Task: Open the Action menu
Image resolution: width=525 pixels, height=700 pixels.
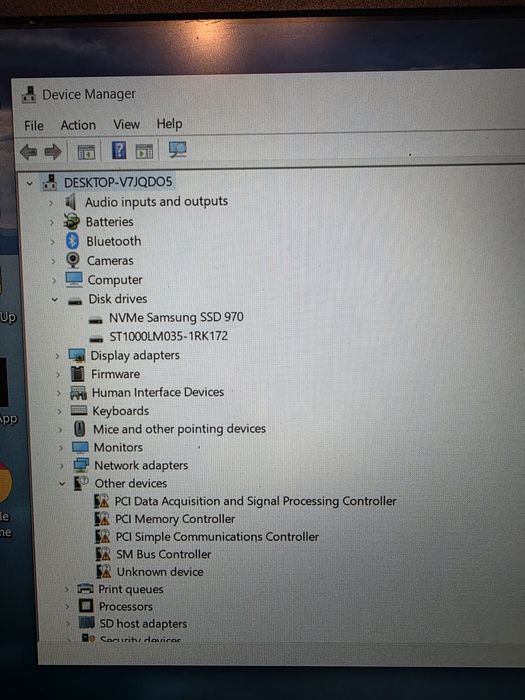Action: point(78,125)
